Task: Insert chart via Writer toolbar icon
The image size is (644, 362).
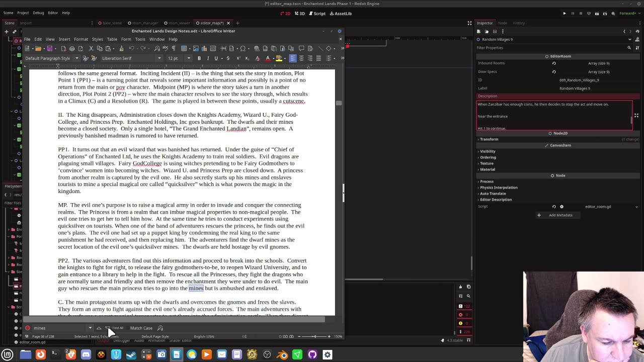Action: coord(204,48)
